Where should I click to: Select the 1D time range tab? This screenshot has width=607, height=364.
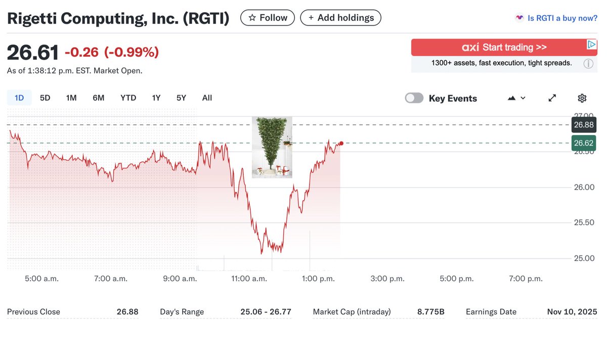pos(19,98)
